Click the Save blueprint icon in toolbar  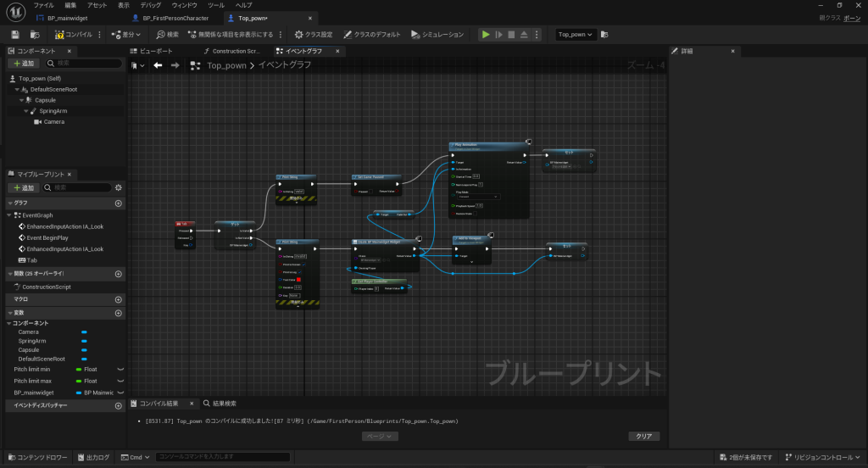pos(15,35)
